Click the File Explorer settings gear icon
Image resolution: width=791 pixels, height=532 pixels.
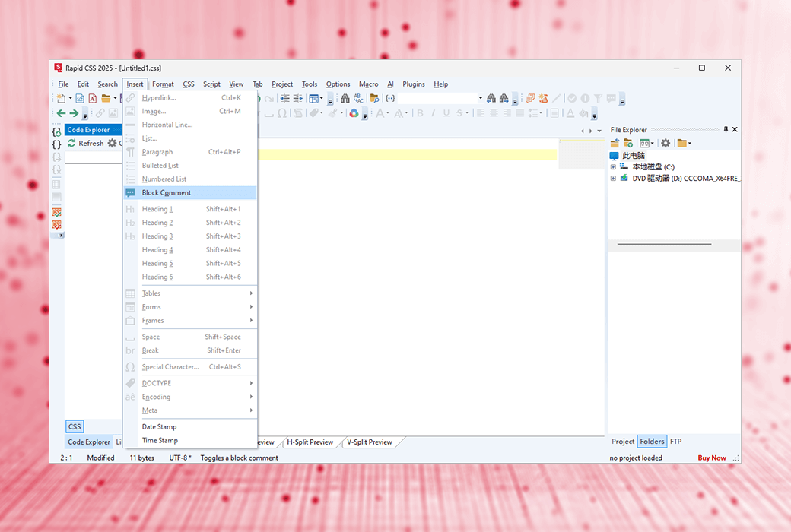click(x=666, y=143)
